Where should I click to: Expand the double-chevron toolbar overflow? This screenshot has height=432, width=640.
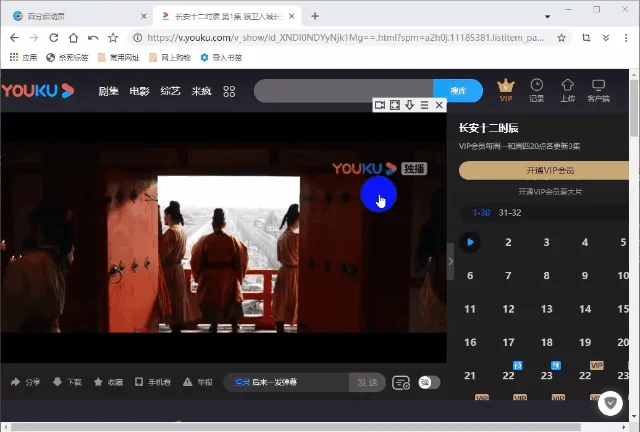coord(606,38)
